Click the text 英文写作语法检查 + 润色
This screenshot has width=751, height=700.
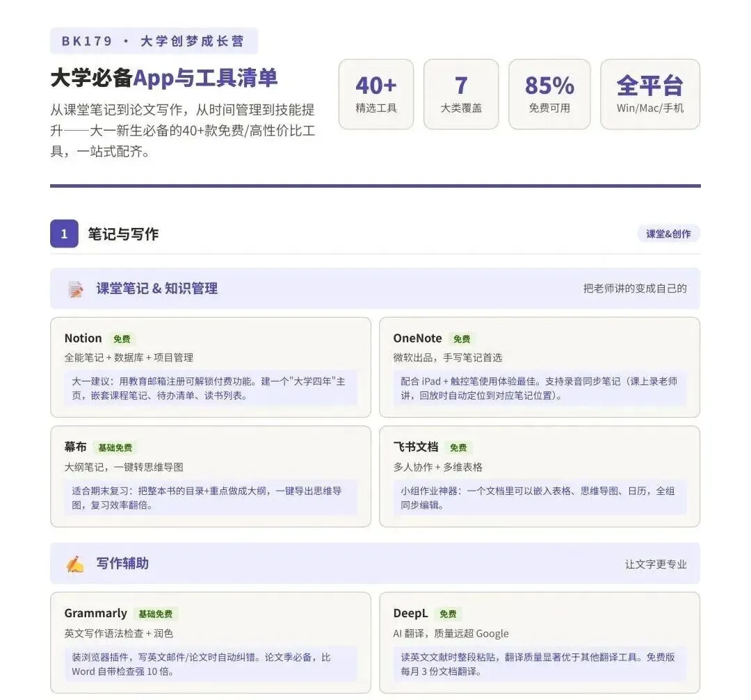(119, 633)
